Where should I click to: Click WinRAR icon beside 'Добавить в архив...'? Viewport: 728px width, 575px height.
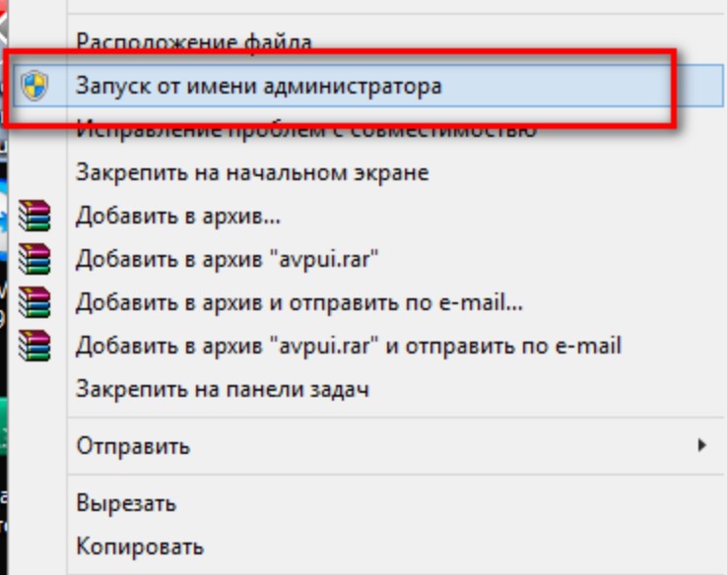pyautogui.click(x=34, y=216)
